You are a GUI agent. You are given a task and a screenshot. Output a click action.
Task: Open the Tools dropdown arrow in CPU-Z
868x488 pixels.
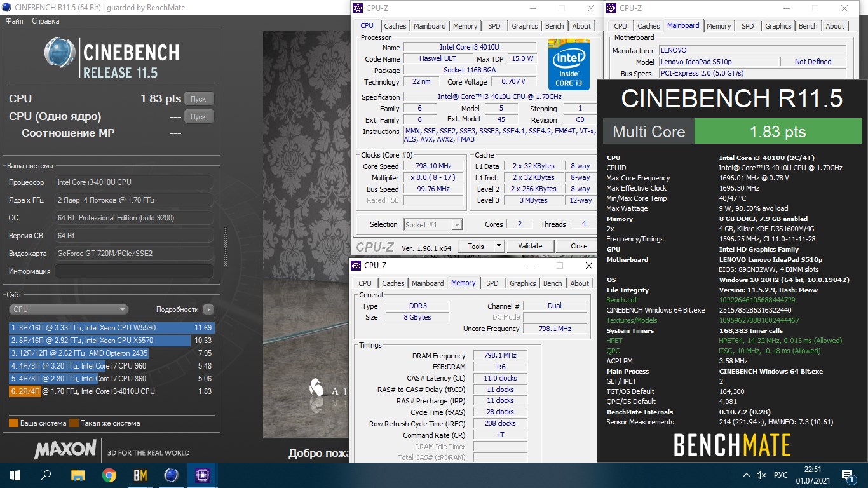pos(499,246)
